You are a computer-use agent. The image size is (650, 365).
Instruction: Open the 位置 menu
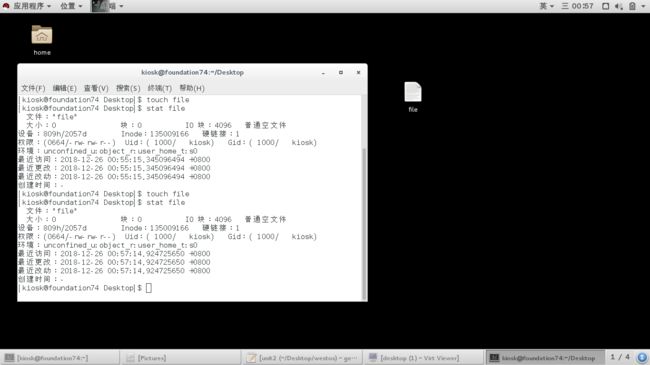tap(71, 6)
